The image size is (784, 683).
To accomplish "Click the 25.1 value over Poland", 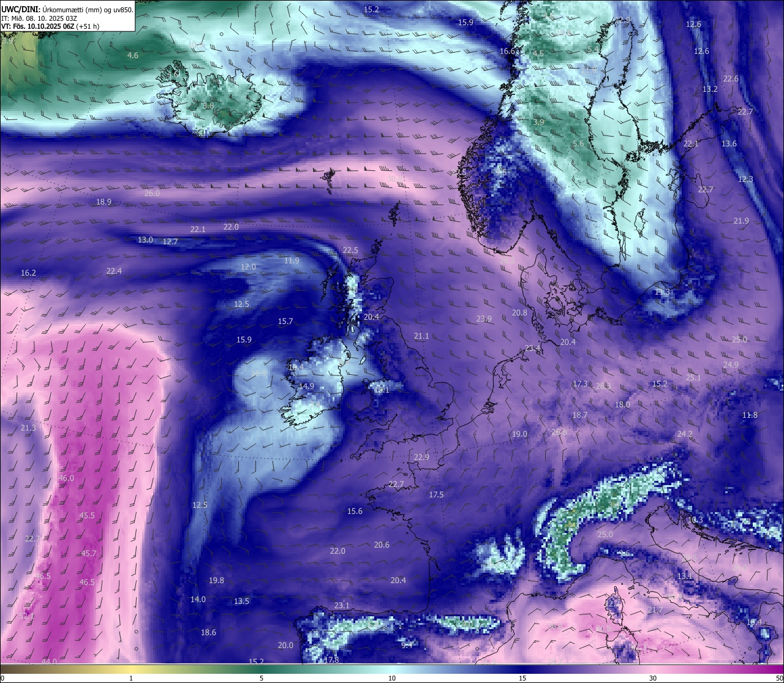I will (x=693, y=377).
